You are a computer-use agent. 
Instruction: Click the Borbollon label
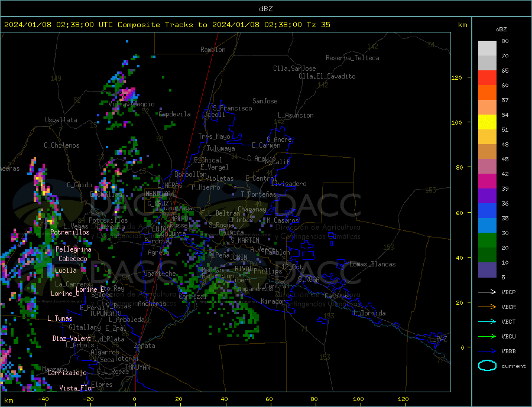point(191,174)
